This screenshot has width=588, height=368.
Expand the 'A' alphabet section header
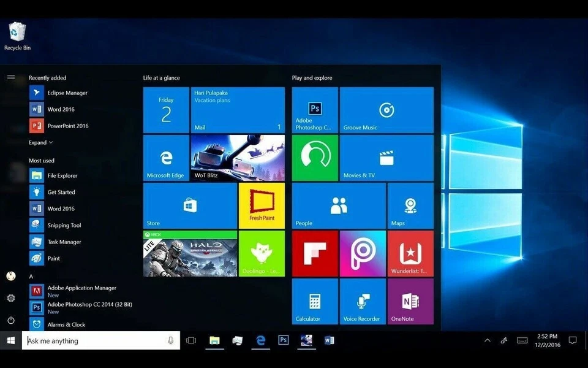pyautogui.click(x=31, y=276)
